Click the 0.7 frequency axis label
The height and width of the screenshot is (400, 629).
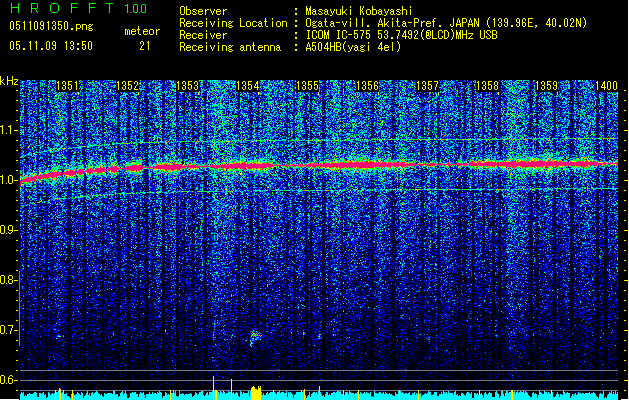[9, 330]
